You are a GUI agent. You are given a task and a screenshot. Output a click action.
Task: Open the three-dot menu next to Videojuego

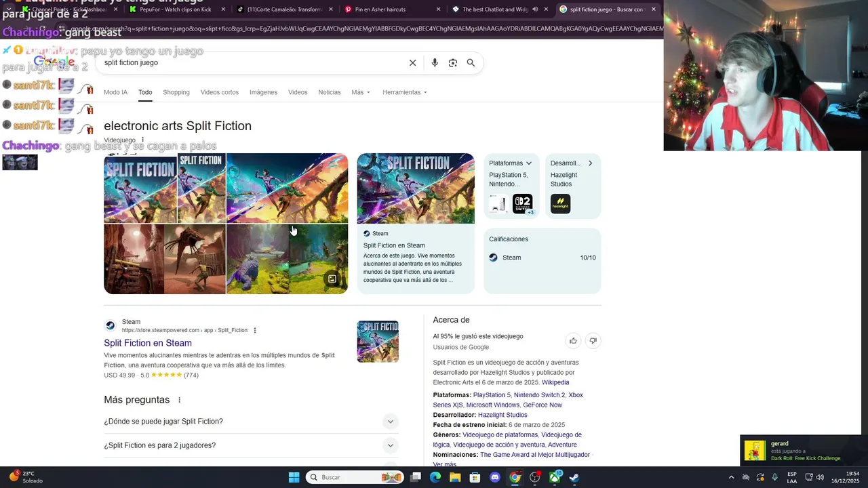142,140
